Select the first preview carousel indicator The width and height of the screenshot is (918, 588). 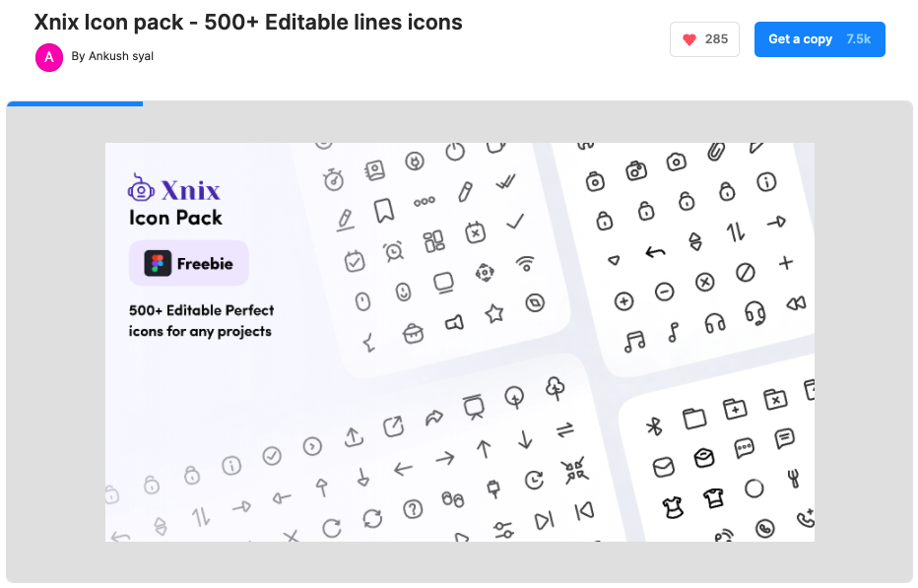pyautogui.click(x=74, y=102)
